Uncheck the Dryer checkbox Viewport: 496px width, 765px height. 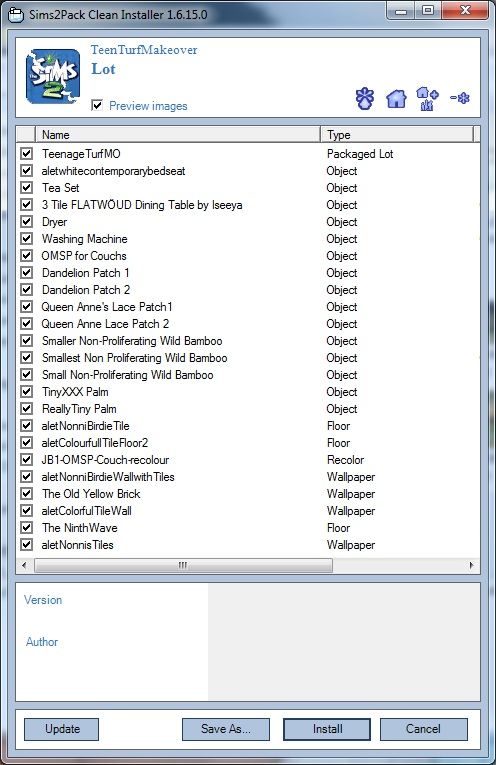pyautogui.click(x=26, y=222)
